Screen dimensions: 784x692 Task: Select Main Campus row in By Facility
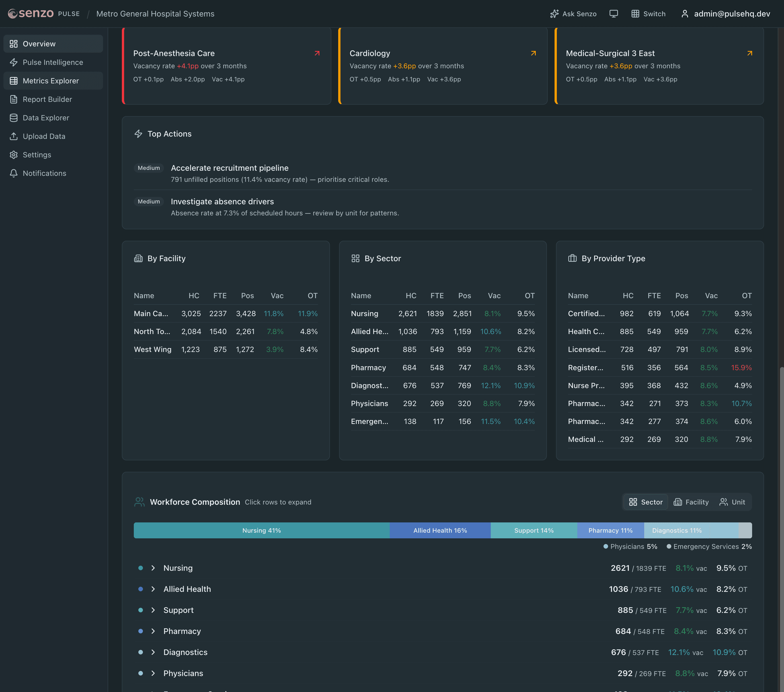pos(151,314)
